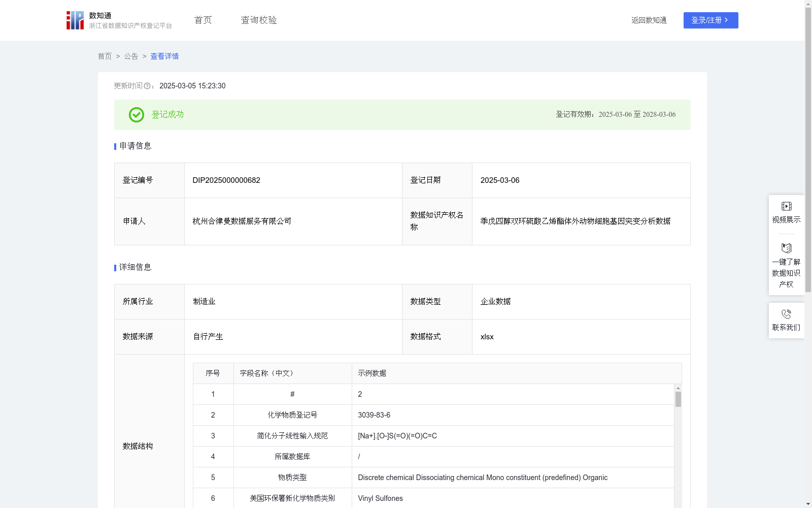Click the data table scrollbar up arrow
812x508 pixels.
[x=678, y=388]
